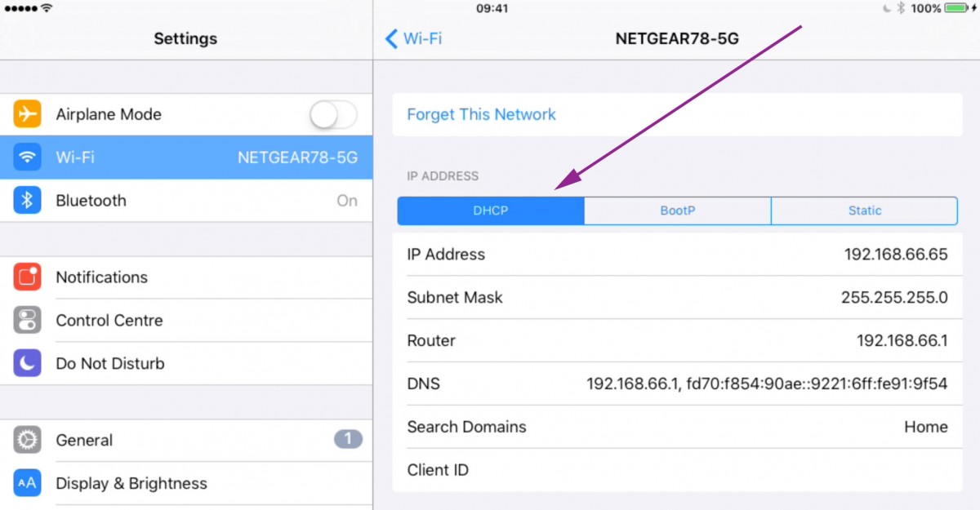The height and width of the screenshot is (510, 980).
Task: Open the Control Centre settings row
Action: [x=186, y=321]
